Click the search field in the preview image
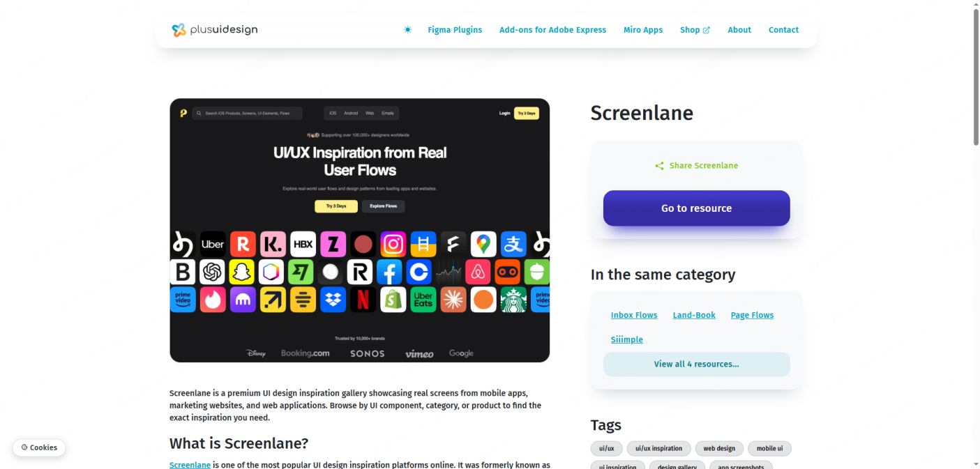Image resolution: width=980 pixels, height=469 pixels. 247,113
